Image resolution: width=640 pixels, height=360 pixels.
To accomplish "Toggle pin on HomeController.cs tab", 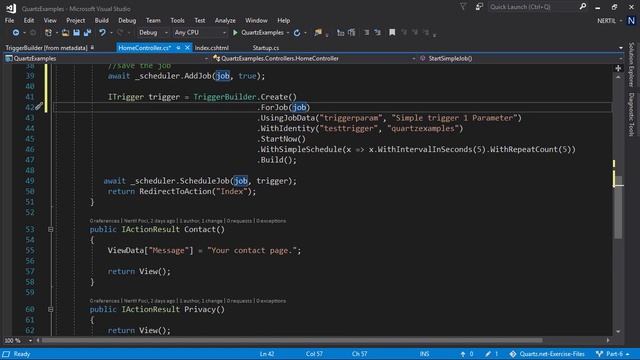I will click(x=178, y=48).
